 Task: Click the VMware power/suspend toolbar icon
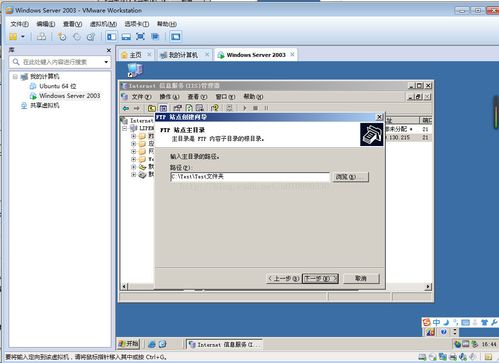pos(13,36)
